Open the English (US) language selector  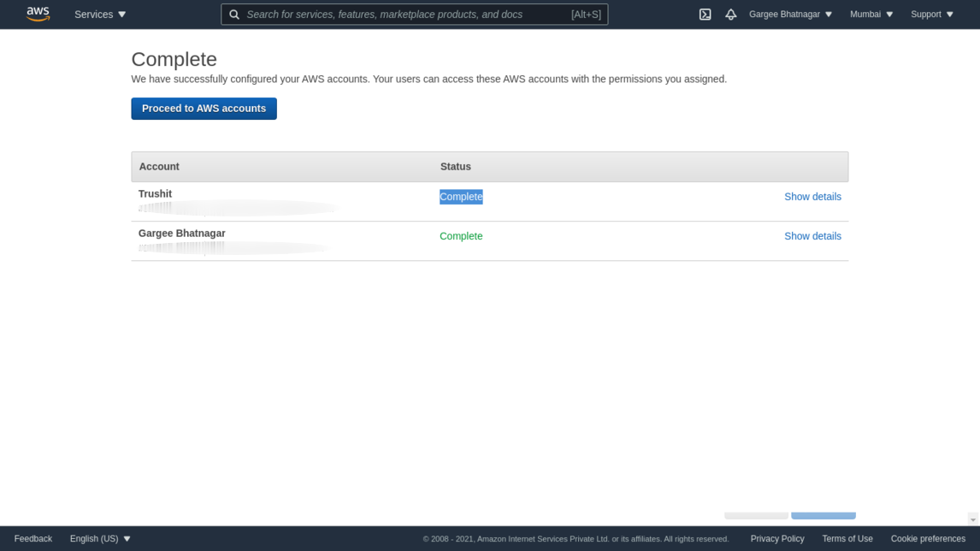(x=100, y=538)
